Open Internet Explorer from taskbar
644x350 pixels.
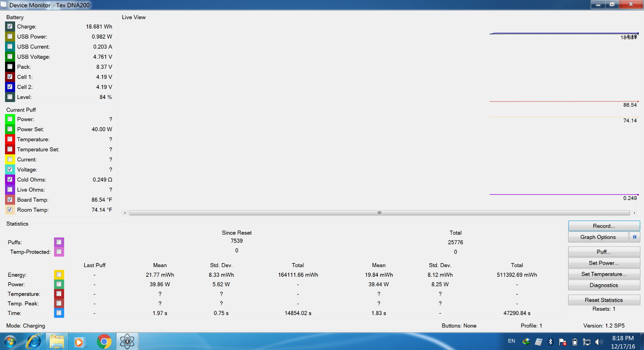[34, 342]
